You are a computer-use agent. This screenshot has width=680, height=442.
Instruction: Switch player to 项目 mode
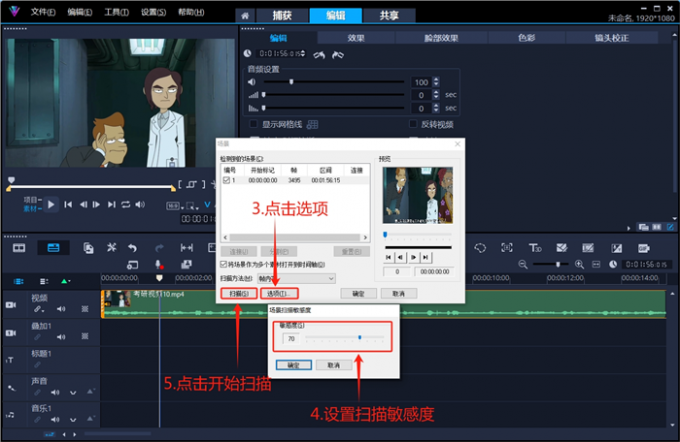32,200
